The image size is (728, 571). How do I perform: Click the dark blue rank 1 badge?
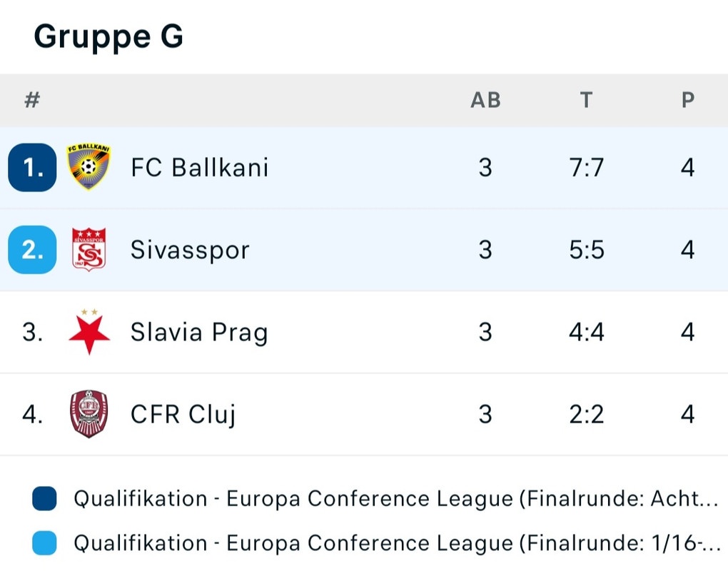point(32,168)
